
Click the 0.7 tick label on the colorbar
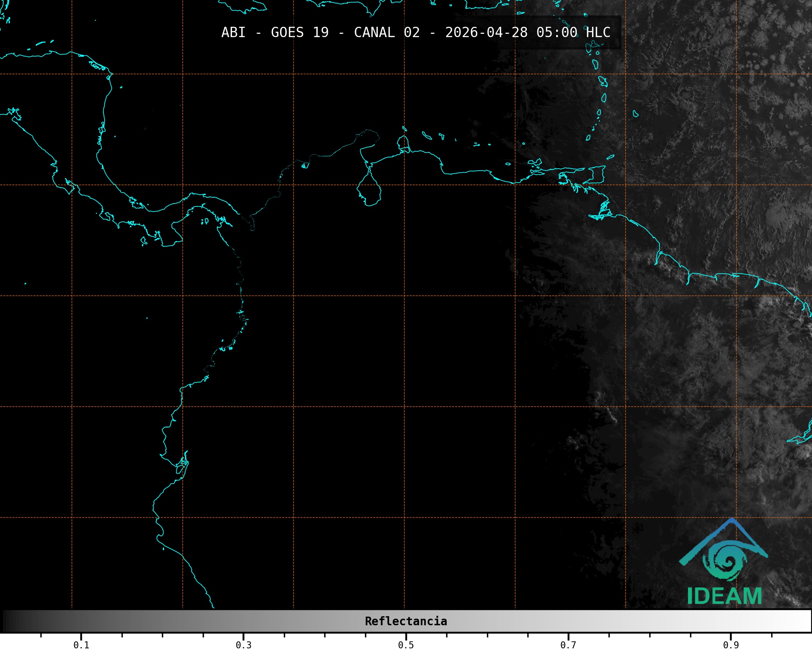(x=568, y=645)
